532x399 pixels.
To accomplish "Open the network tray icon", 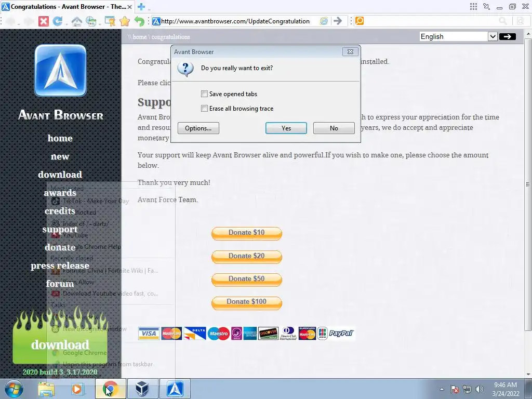I will (467, 390).
